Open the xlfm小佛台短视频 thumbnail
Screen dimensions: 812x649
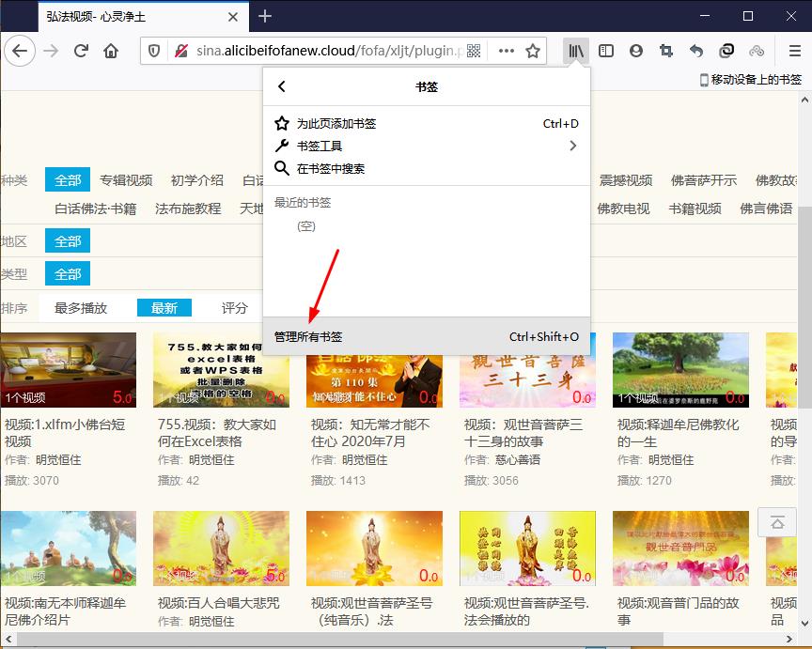69,370
